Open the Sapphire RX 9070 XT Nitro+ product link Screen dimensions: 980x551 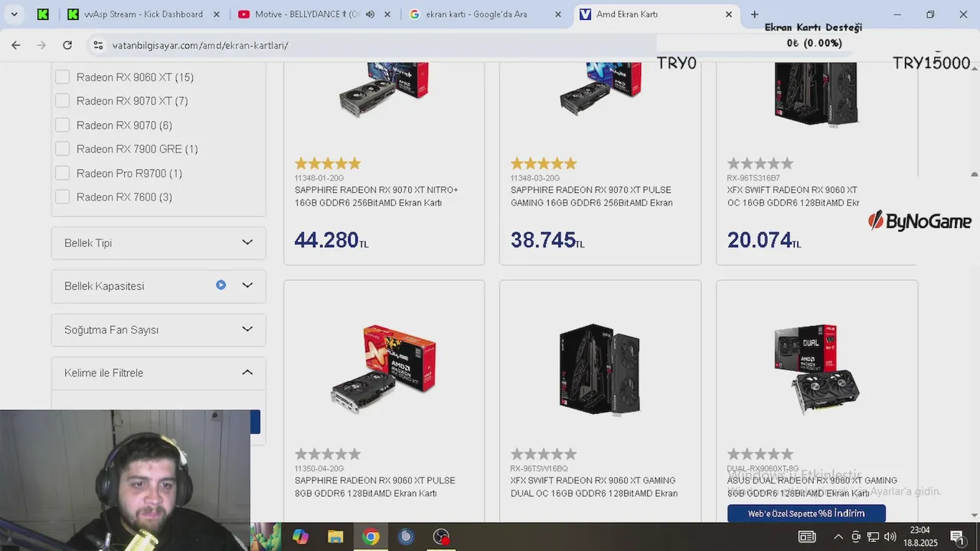click(377, 196)
